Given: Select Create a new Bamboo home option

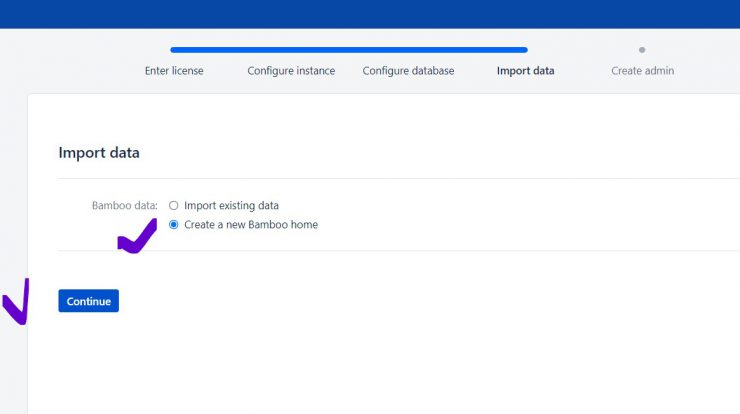Looking at the screenshot, I should 174,225.
